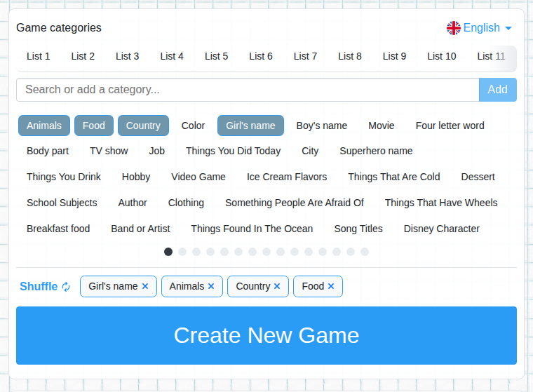Select Things Found In The Ocean

(x=252, y=229)
